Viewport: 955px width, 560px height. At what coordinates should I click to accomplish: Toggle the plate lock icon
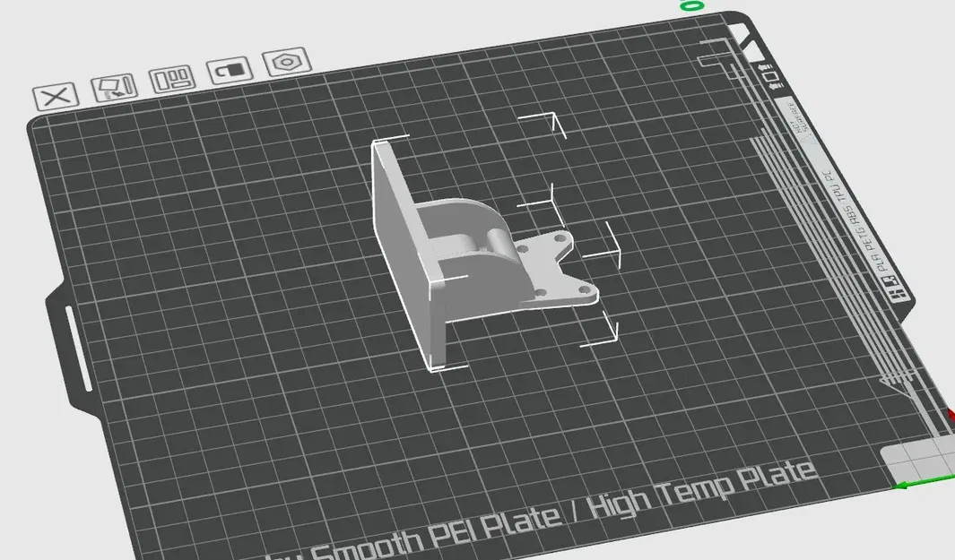230,71
